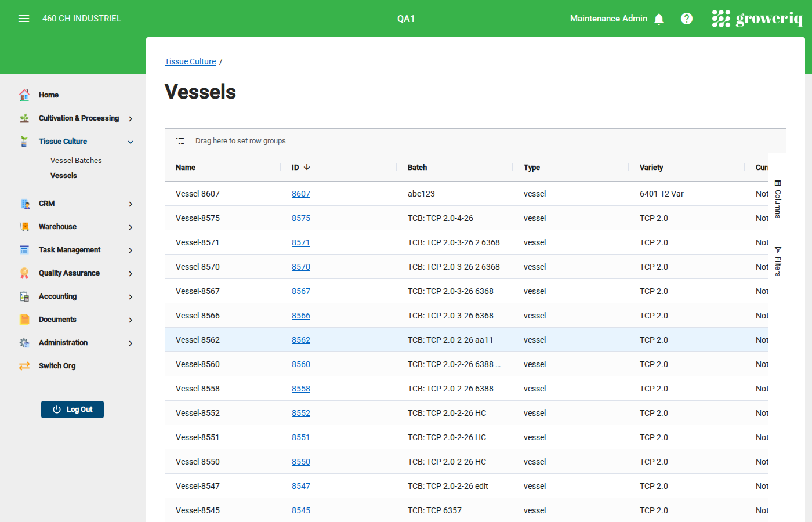
Task: Collapse the Tissue Culture section chevron
Action: [x=130, y=141]
